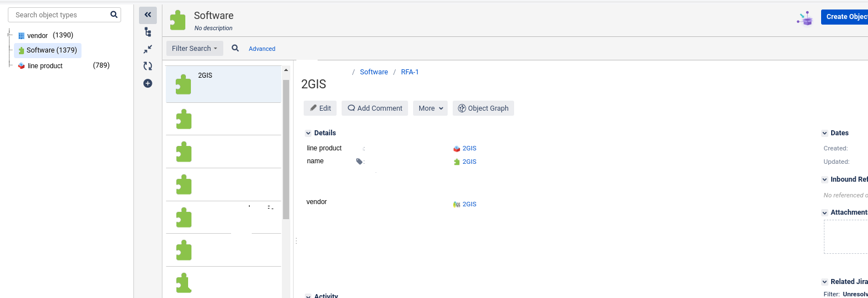Collapse the Related Jira section
The image size is (868, 298).
824,282
